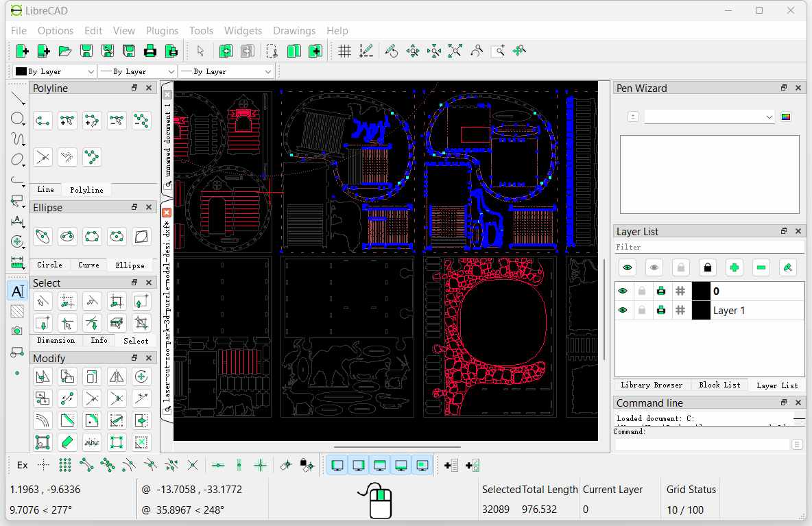
Task: Open the Pen Wizard favorites dropdown
Action: click(x=709, y=117)
